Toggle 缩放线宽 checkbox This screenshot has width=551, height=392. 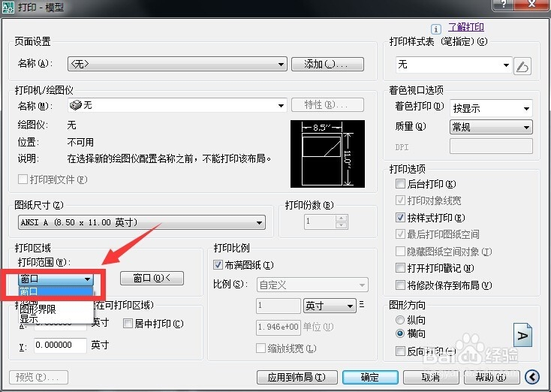(x=260, y=348)
